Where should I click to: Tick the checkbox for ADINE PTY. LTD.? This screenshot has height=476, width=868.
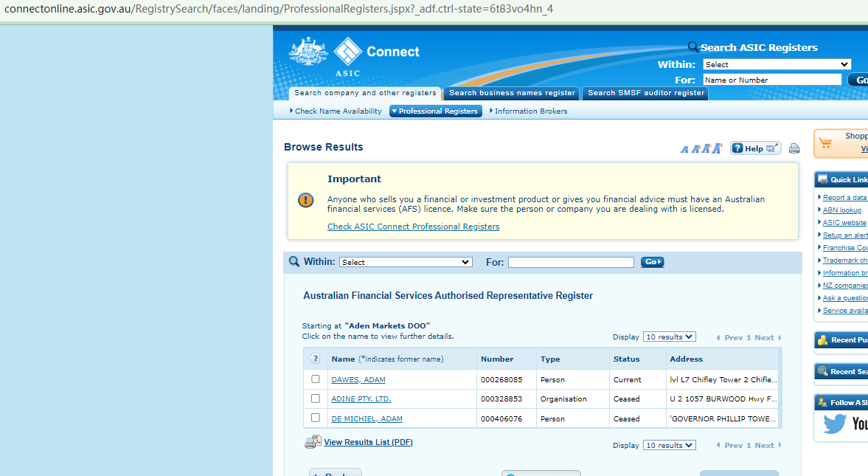click(316, 399)
